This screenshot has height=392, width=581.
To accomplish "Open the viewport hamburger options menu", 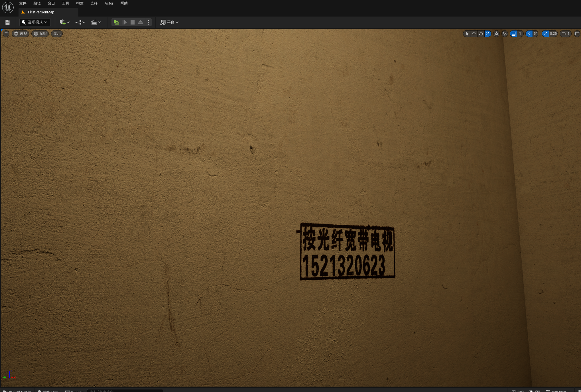I will tap(6, 34).
